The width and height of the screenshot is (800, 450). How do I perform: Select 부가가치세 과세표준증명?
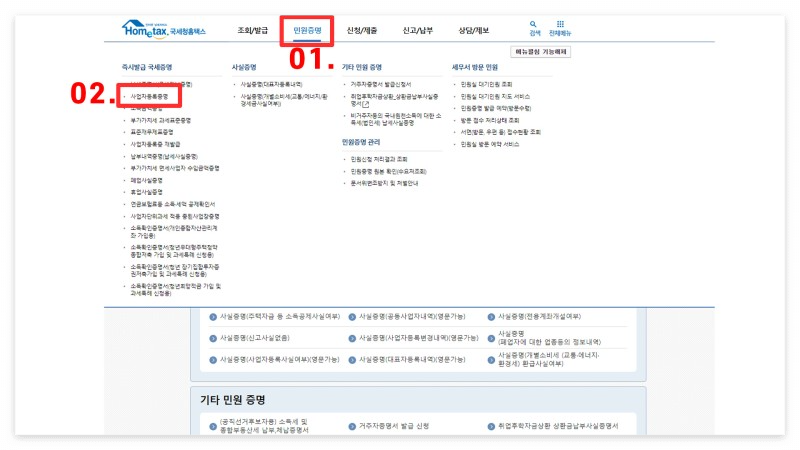click(x=160, y=120)
